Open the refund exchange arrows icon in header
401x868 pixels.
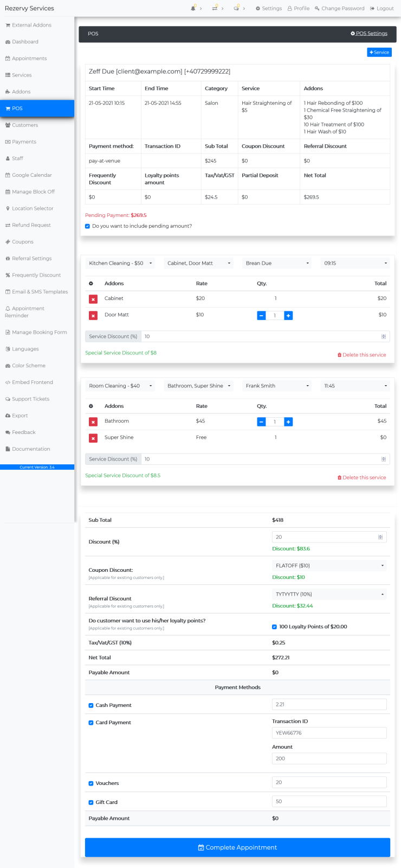coord(215,8)
